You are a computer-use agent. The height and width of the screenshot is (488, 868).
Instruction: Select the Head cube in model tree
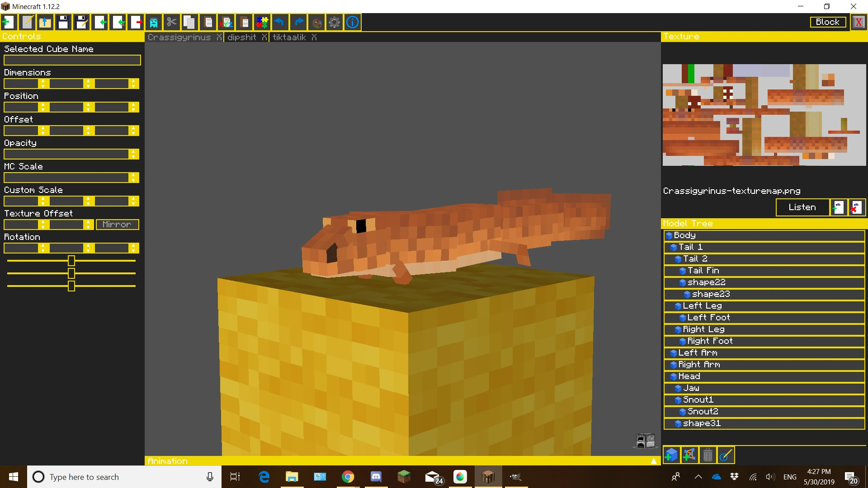(x=689, y=376)
